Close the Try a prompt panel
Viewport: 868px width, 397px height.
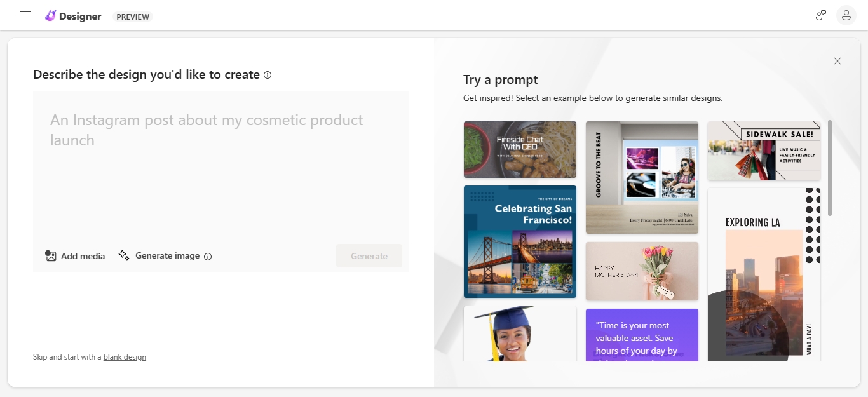tap(837, 61)
